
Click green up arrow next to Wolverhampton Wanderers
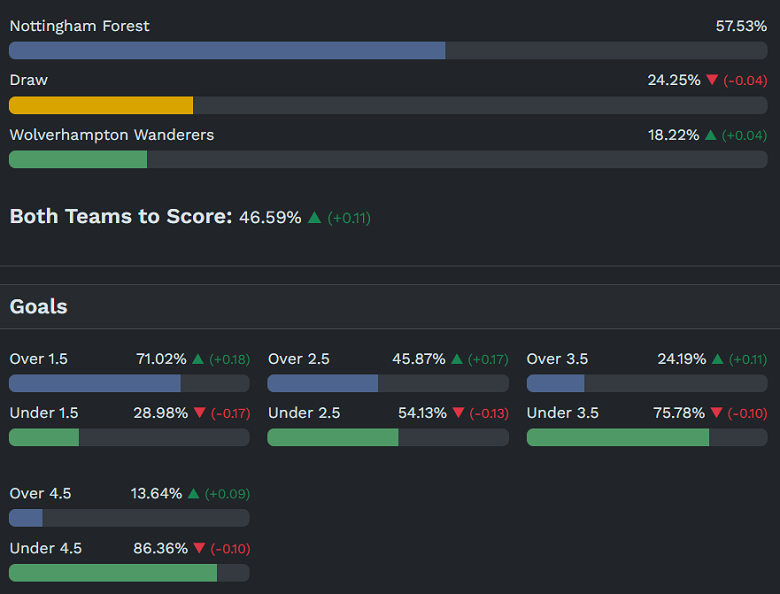711,135
